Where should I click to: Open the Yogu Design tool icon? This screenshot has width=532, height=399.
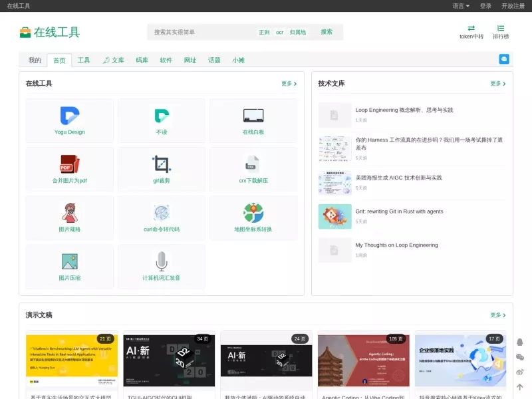click(x=70, y=116)
